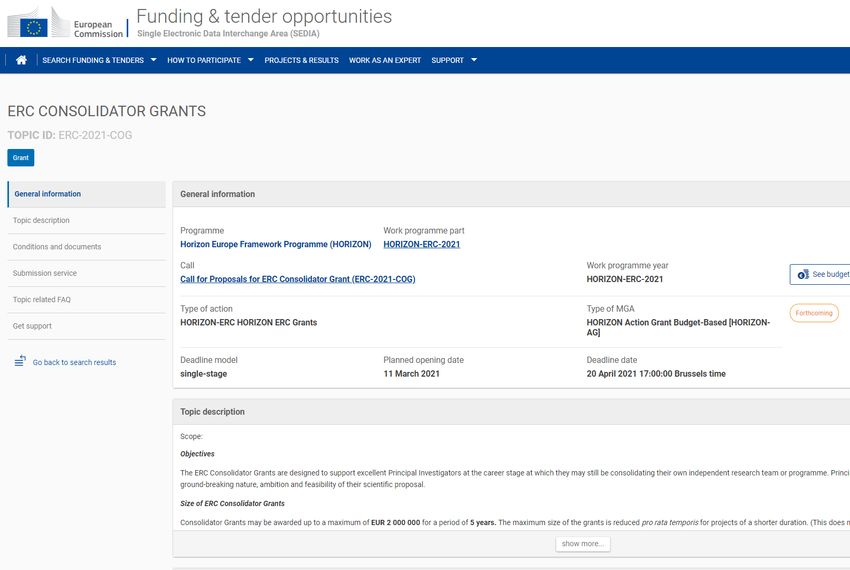
Task: Click the See budget coins icon
Action: tap(803, 274)
